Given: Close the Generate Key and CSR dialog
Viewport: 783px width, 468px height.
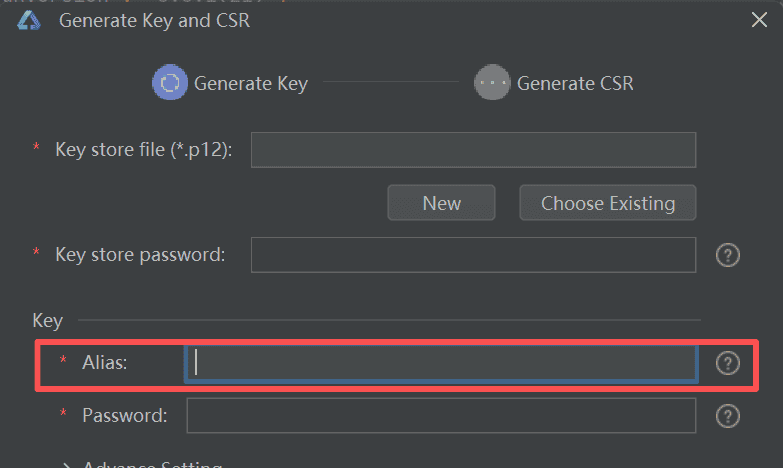Looking at the screenshot, I should point(760,20).
